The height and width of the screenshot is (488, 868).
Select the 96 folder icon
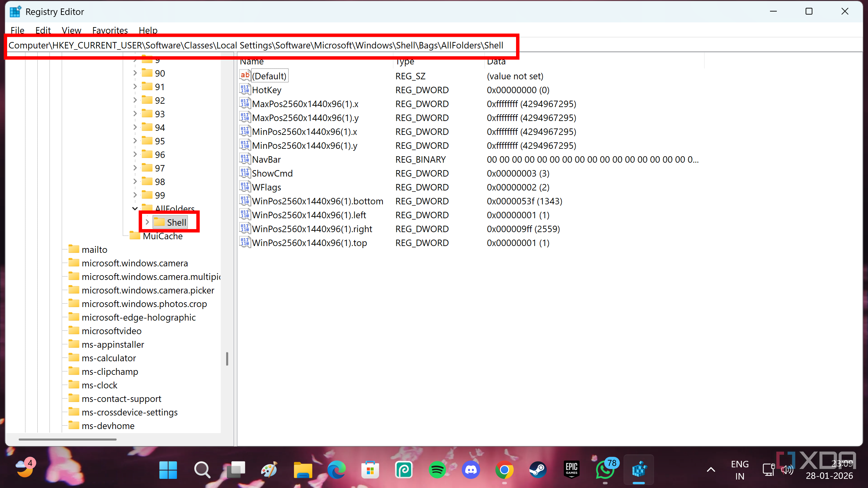147,154
